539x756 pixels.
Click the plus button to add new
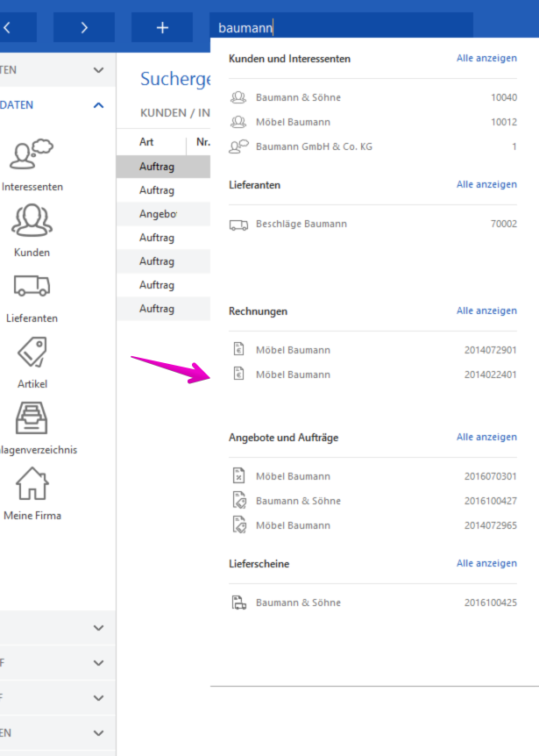point(162,27)
